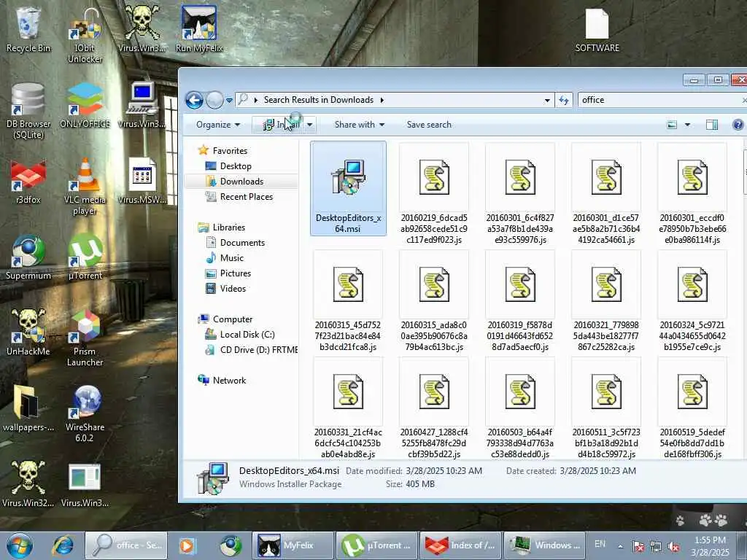The image size is (747, 560).
Task: Open the taskbar clock showing 1:55 PM
Action: [x=710, y=546]
